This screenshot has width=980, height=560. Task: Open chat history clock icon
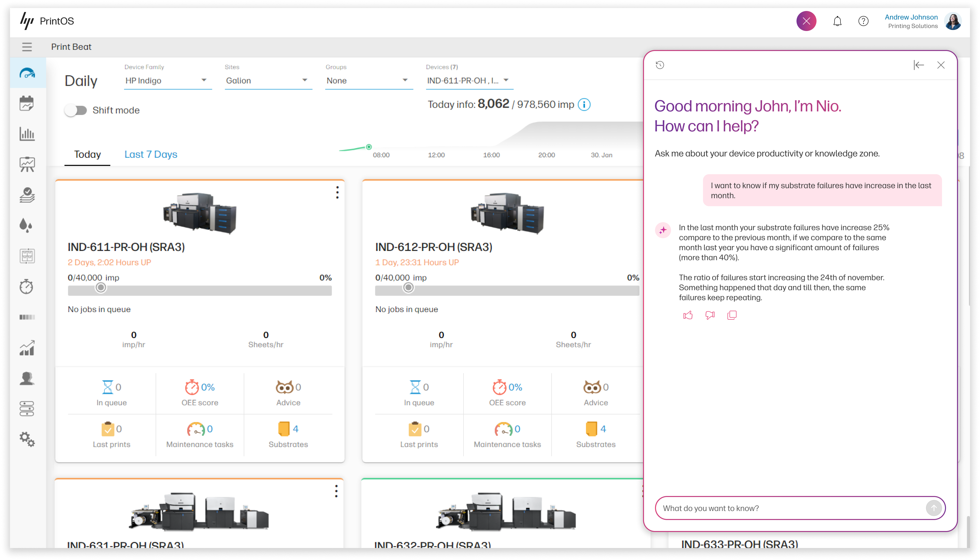[x=660, y=65]
